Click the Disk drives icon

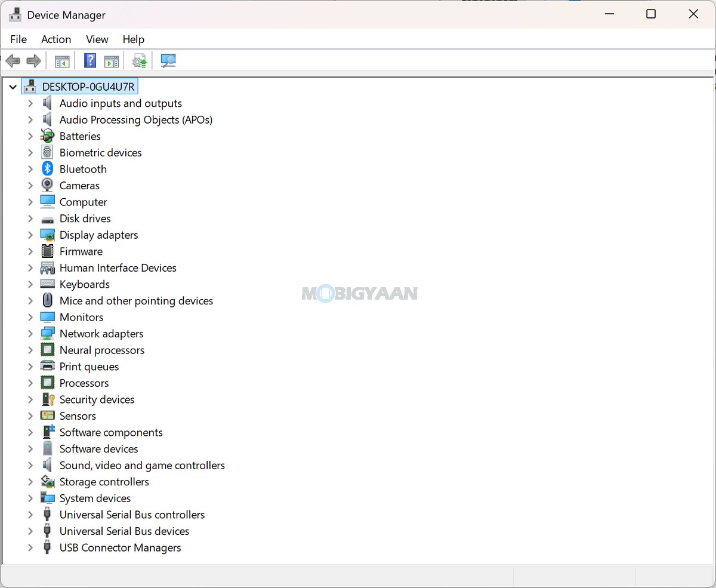(x=47, y=219)
